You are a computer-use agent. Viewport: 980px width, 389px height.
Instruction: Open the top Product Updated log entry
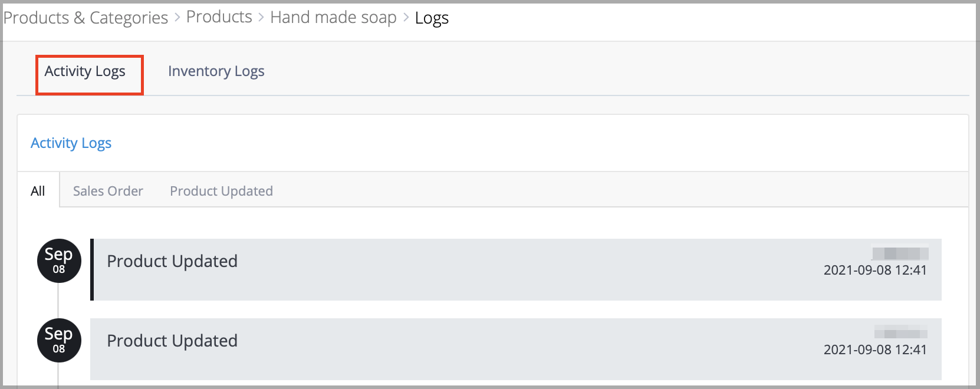(516, 269)
